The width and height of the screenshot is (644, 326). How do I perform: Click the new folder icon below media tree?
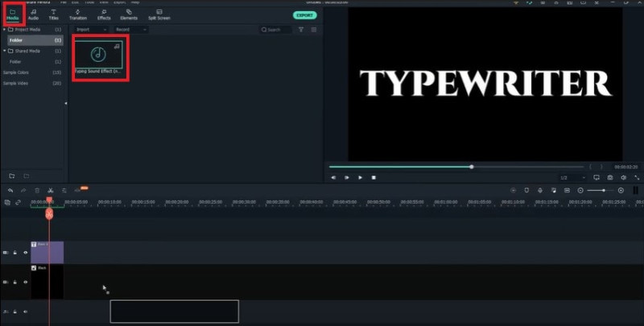click(x=12, y=176)
